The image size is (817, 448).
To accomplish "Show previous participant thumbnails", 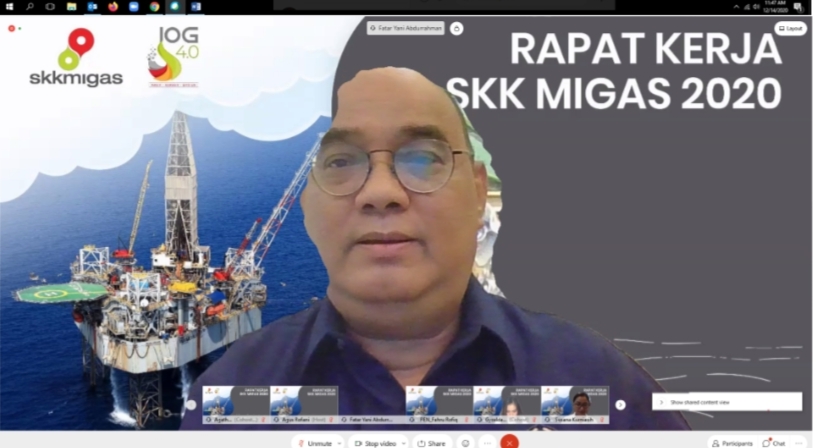I will point(191,405).
